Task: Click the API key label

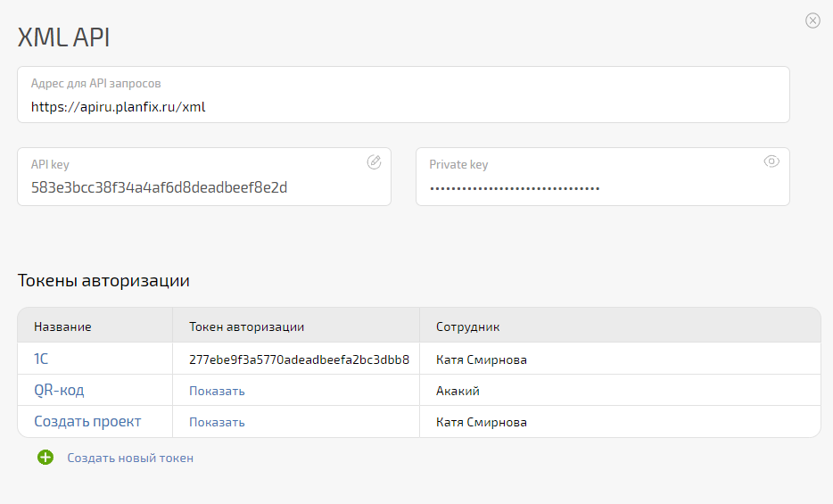Action: (50, 165)
